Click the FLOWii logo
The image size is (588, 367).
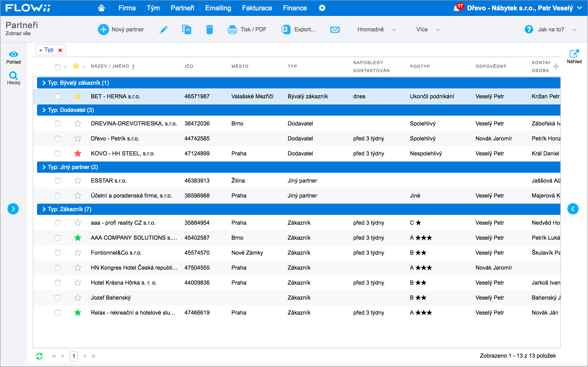coord(28,8)
